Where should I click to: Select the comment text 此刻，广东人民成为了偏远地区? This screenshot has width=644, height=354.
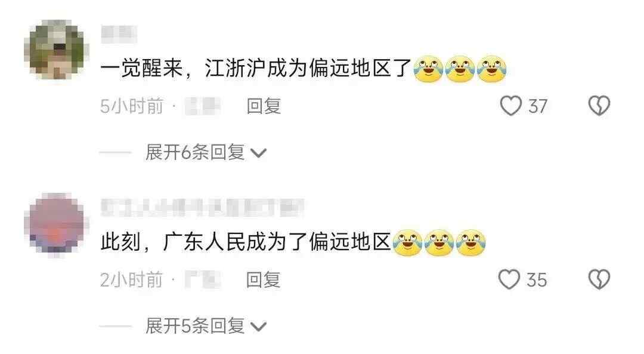click(x=246, y=242)
